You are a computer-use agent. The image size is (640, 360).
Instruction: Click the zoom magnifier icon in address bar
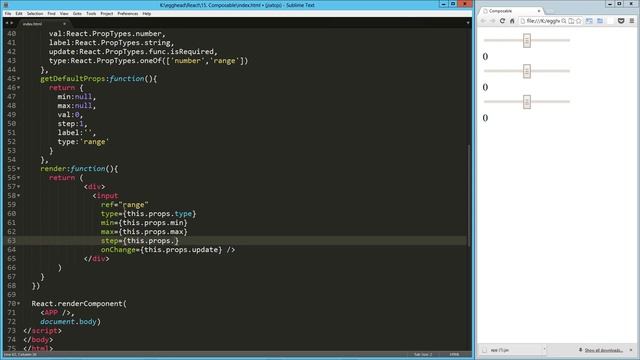point(564,21)
